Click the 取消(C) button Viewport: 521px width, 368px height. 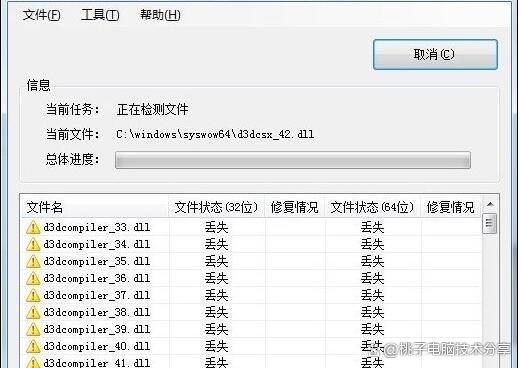click(x=435, y=55)
